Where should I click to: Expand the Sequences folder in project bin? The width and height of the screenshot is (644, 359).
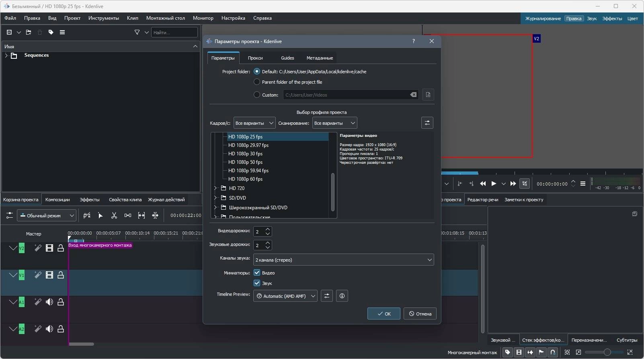pos(6,56)
